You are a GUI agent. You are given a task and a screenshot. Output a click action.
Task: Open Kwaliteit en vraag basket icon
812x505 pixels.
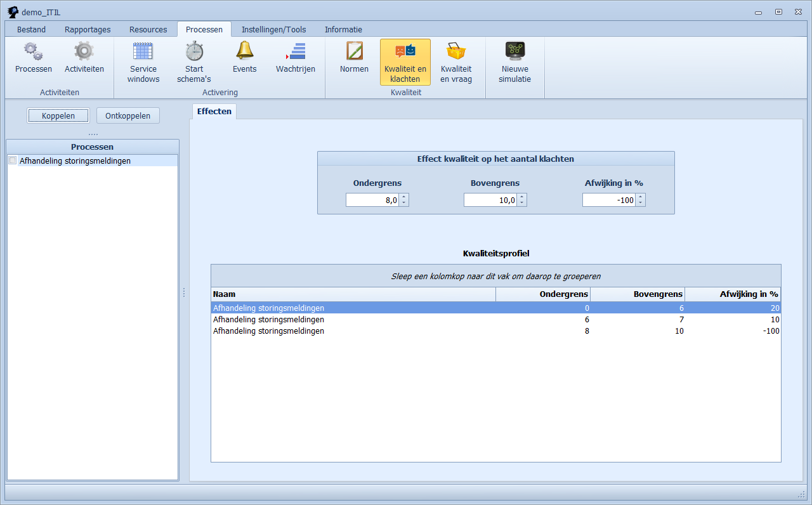[456, 51]
